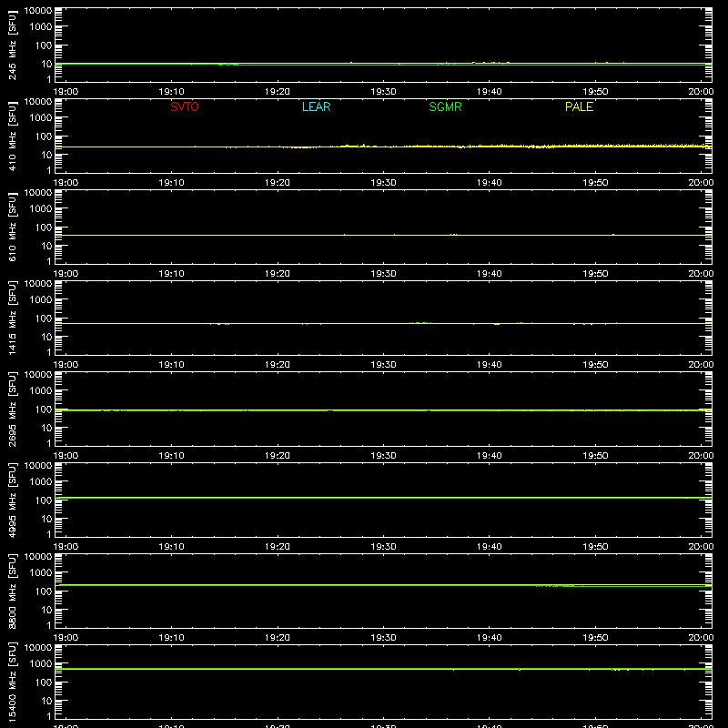Click 19:50 tick label below 2695 MHz plot
This screenshot has height=728, width=728.
click(x=595, y=456)
